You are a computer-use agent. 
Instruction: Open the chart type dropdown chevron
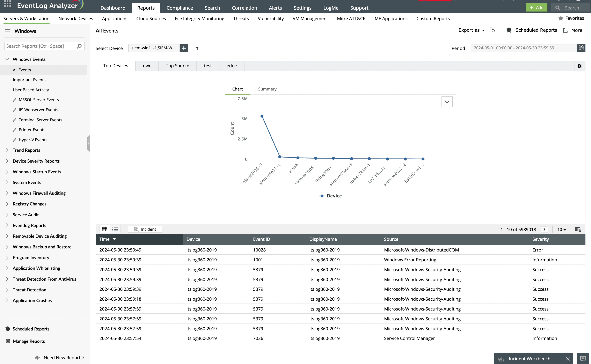pos(447,102)
